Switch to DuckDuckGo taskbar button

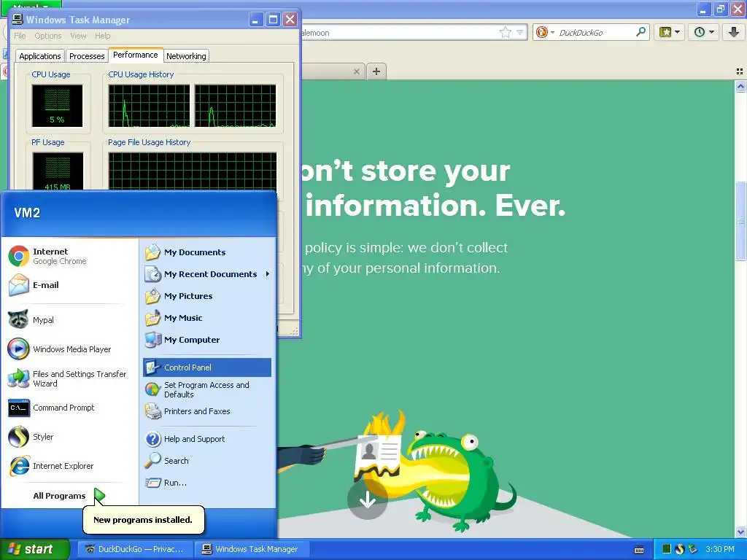coord(135,549)
